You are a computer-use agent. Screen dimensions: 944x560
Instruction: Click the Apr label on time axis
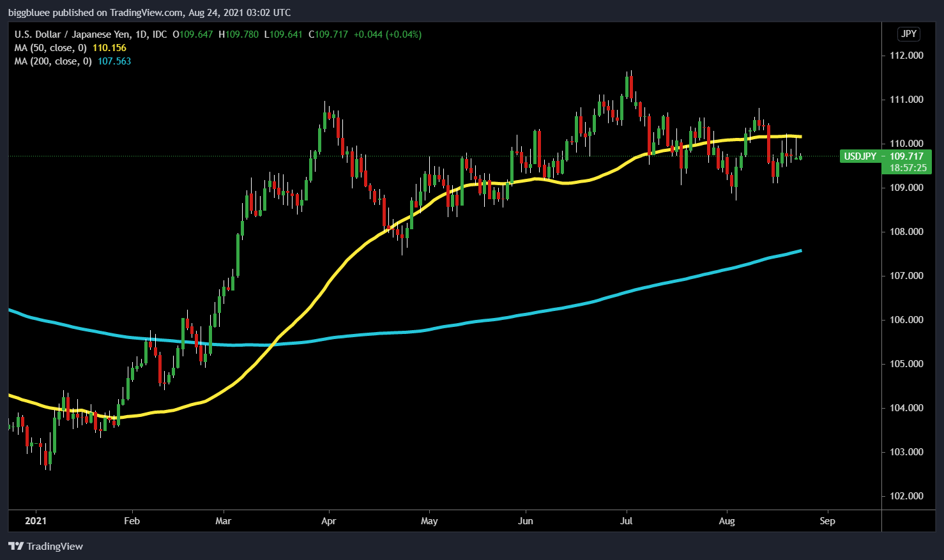[x=328, y=521]
